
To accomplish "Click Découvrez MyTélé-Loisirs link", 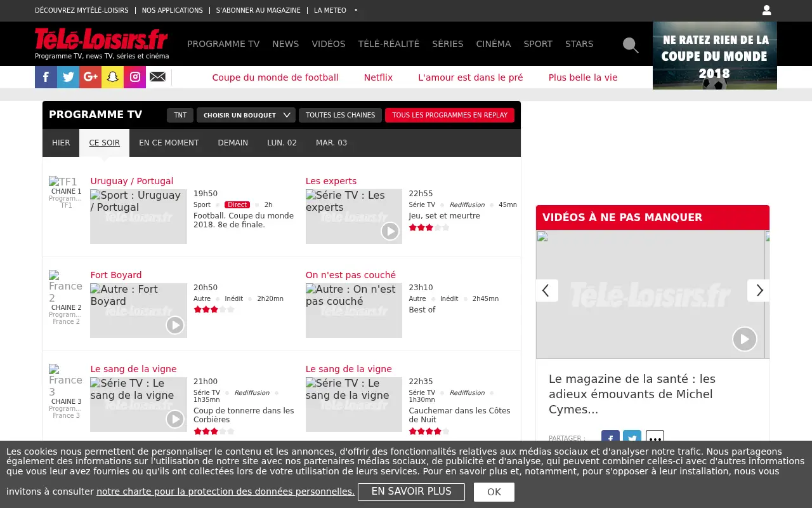I will point(81,10).
